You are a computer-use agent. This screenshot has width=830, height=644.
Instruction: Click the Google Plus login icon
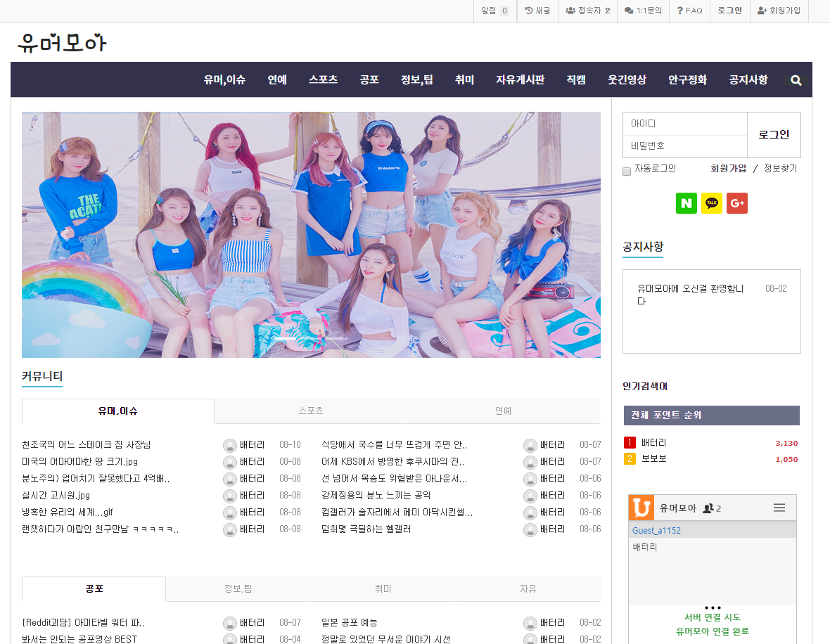pyautogui.click(x=737, y=203)
